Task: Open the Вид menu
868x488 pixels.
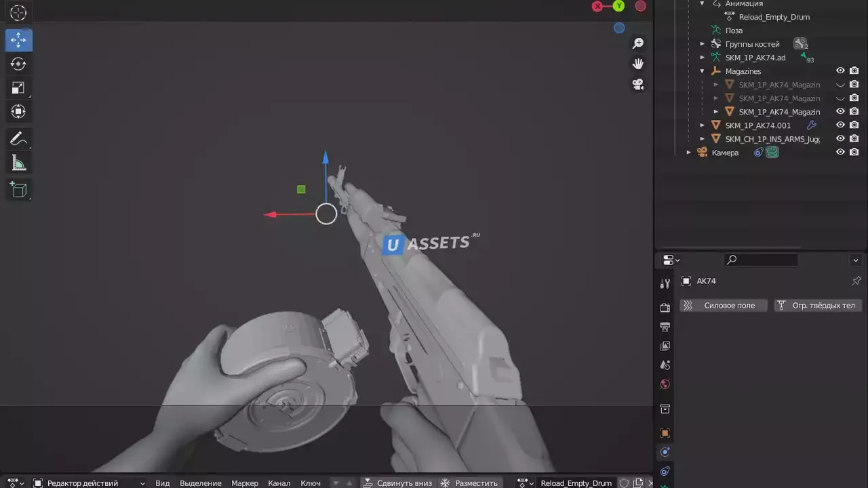Action: pyautogui.click(x=163, y=483)
